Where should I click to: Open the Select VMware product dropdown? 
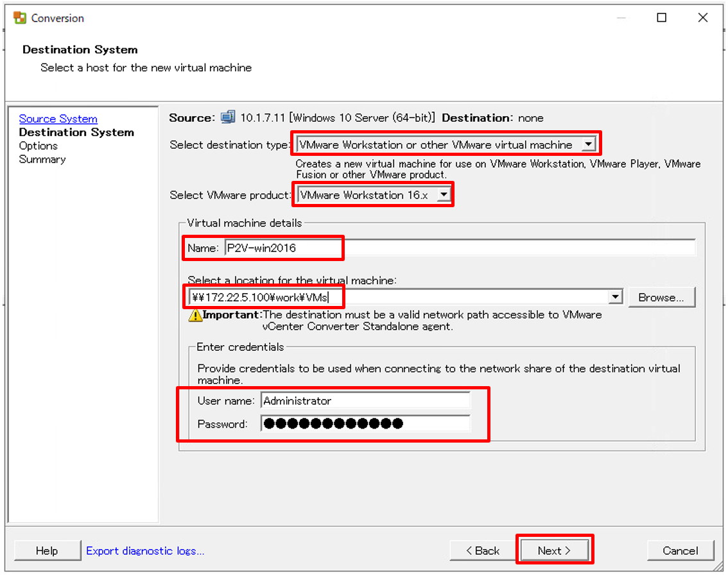(x=374, y=195)
